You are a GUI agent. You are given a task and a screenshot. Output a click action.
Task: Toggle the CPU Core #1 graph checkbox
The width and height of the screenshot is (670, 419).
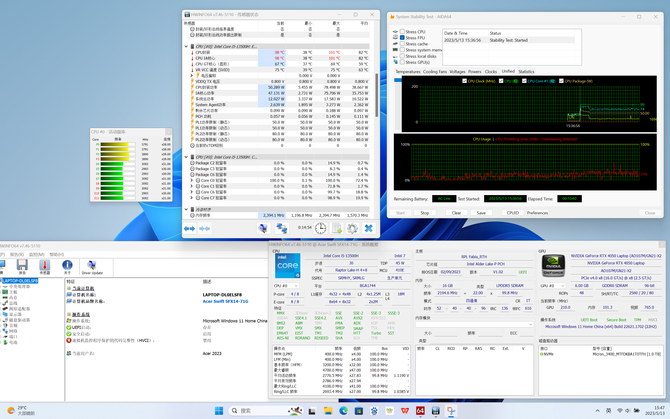tap(524, 81)
